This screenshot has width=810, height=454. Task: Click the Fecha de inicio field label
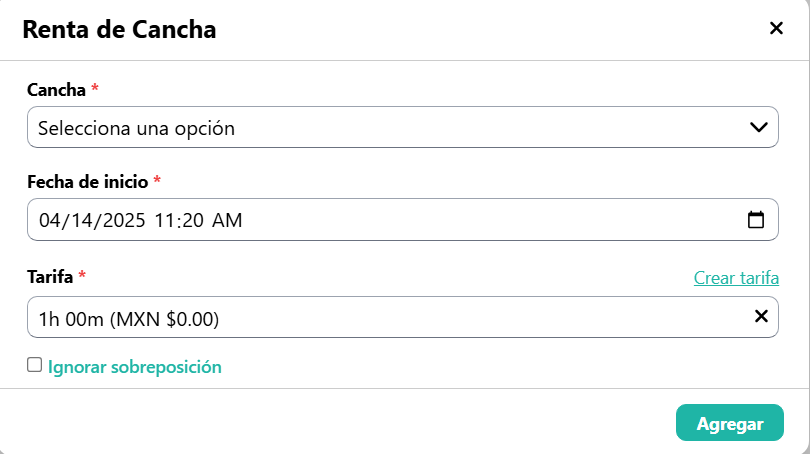coord(88,182)
